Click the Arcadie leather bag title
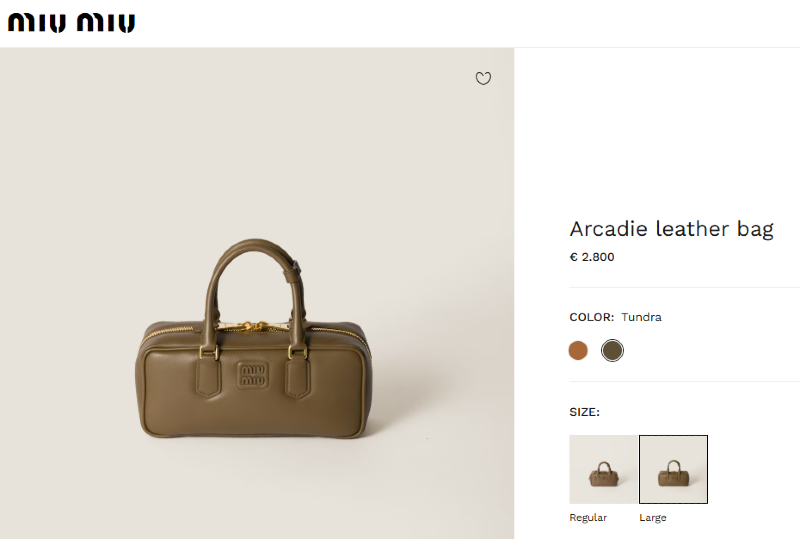The height and width of the screenshot is (539, 800). (x=671, y=229)
